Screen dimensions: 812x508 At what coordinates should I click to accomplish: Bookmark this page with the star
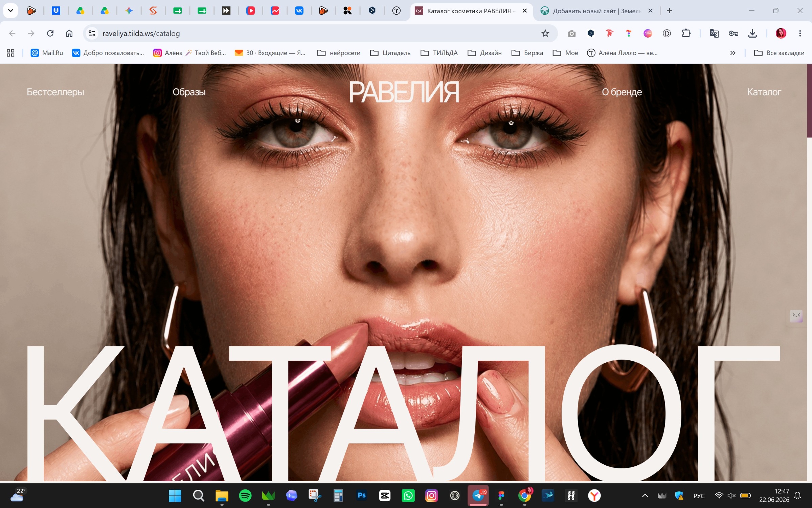545,33
